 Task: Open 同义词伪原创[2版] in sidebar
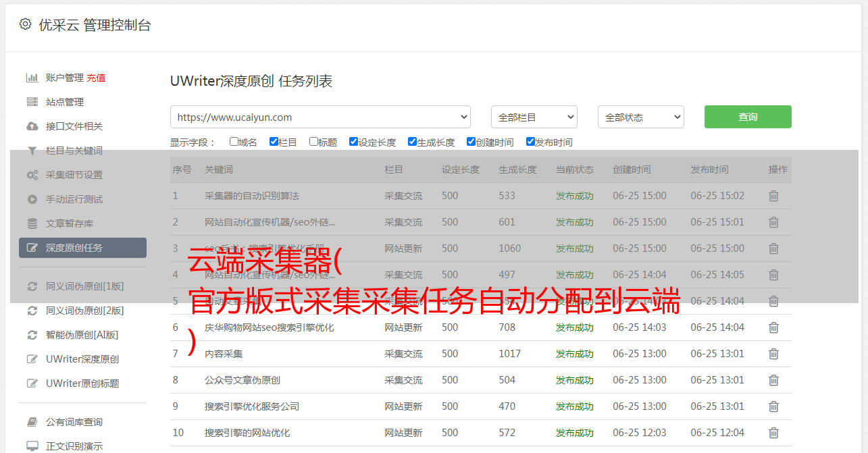84,311
